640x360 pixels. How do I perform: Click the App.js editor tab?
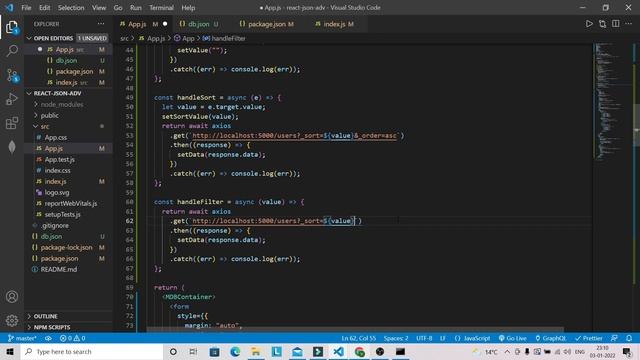[x=137, y=24]
